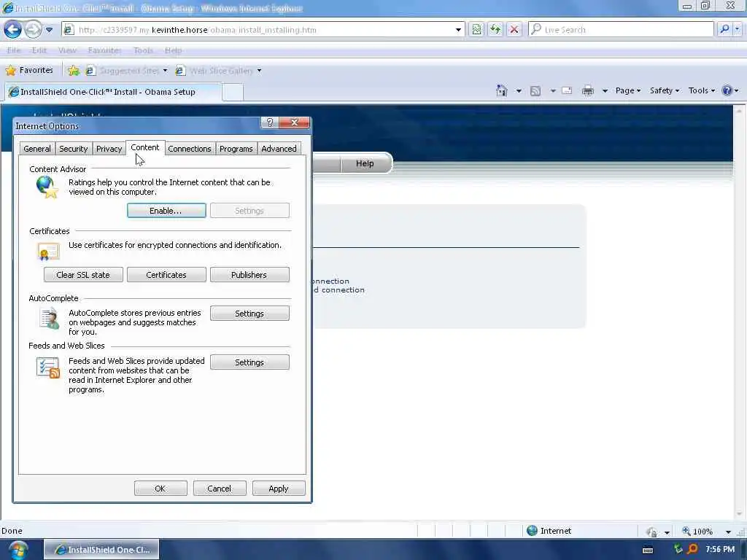This screenshot has width=747, height=560.
Task: Open the File menu
Action: [14, 50]
